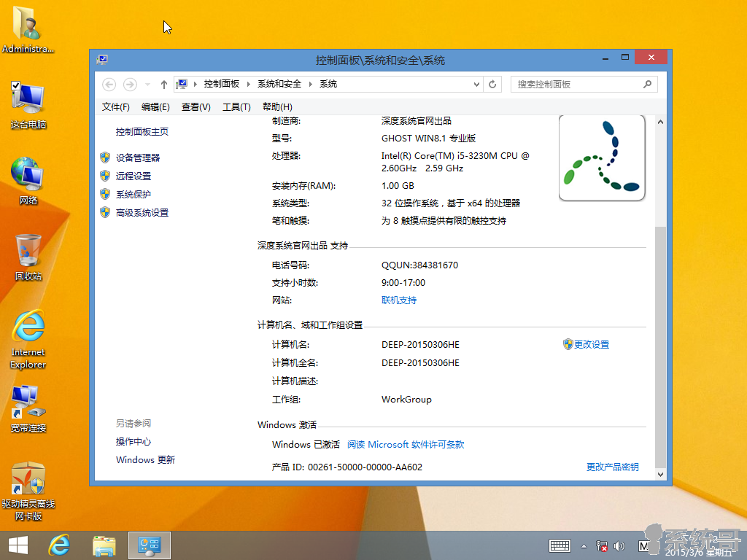Go forward with the forward arrow

click(130, 85)
